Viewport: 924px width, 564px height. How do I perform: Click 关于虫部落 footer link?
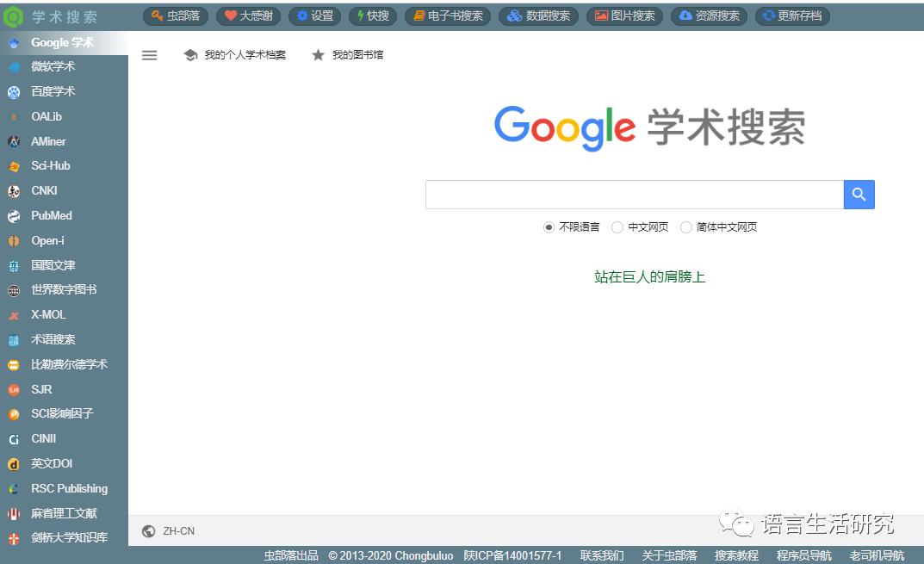click(x=669, y=555)
